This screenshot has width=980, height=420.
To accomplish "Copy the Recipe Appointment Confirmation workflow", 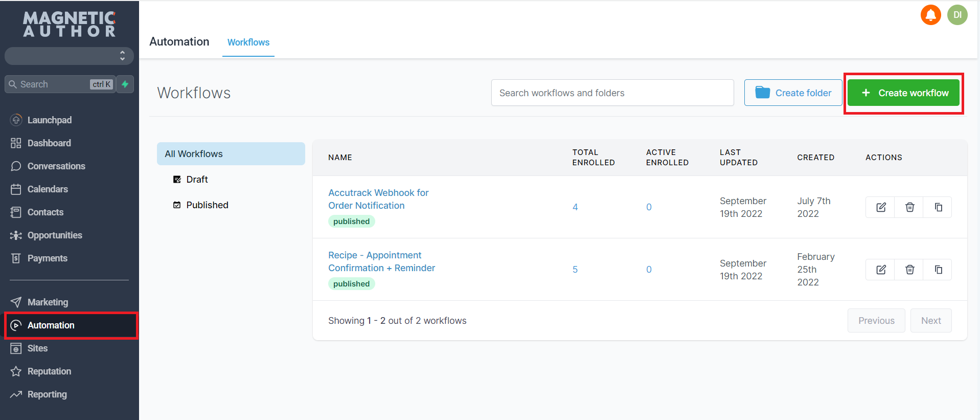I will [938, 270].
